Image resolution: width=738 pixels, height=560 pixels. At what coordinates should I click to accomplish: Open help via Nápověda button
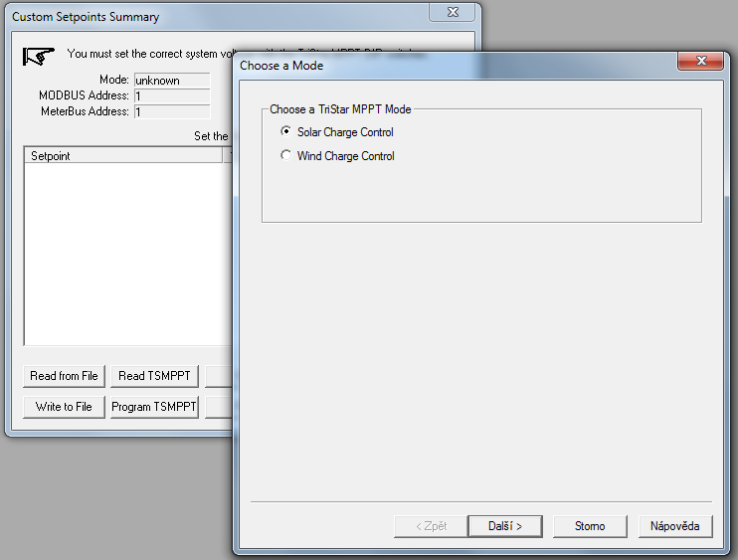(x=675, y=526)
